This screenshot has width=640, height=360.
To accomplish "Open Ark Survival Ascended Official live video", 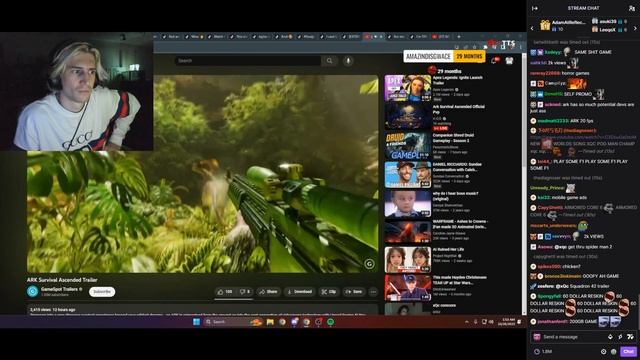I will tap(407, 117).
